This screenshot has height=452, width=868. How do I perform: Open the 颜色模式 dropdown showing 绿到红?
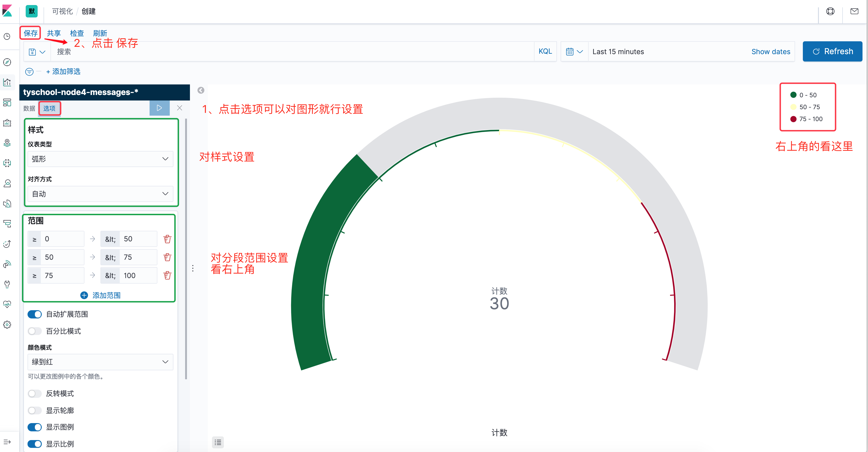[100, 362]
